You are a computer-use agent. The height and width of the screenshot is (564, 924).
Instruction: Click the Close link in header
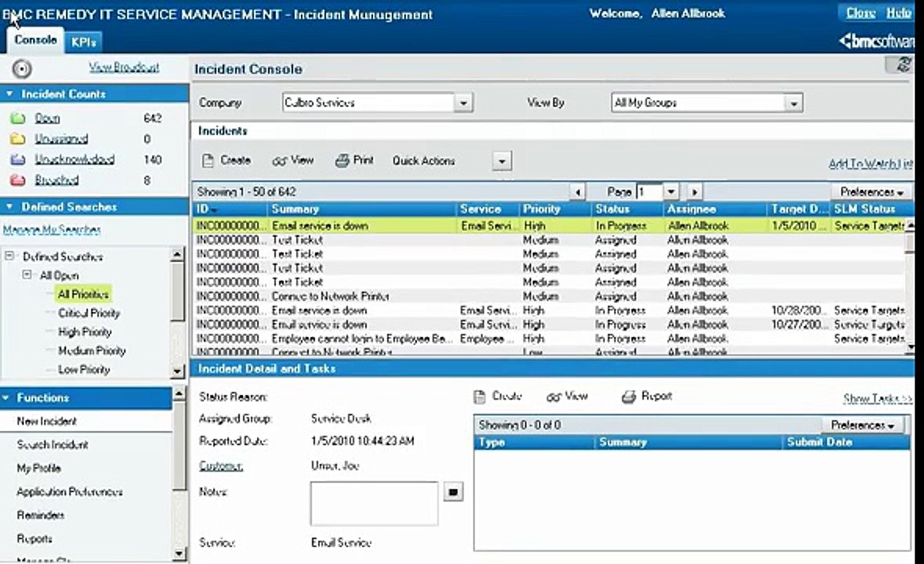pos(860,13)
